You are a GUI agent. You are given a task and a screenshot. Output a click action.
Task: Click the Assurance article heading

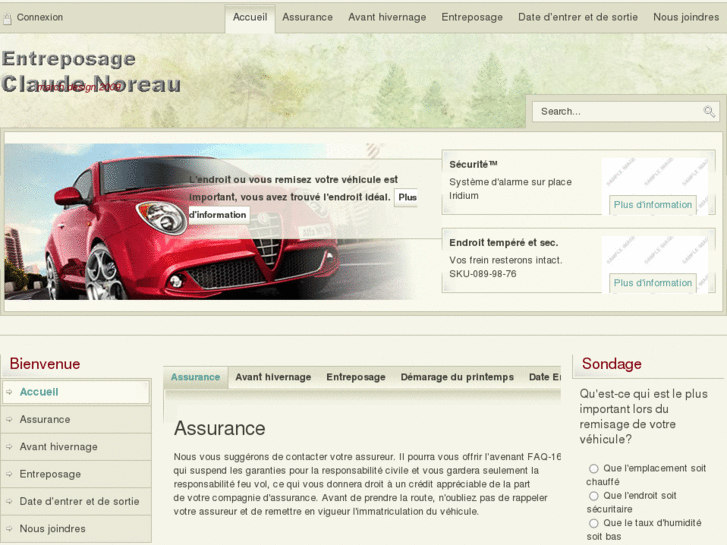click(x=219, y=428)
